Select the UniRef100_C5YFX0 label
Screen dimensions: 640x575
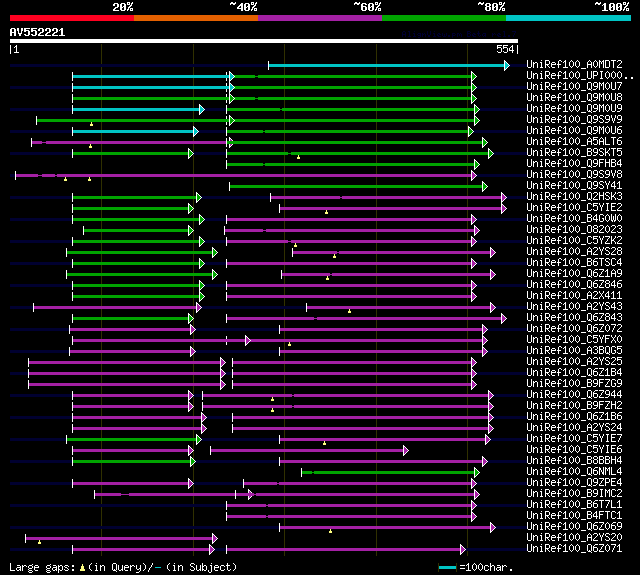574,340
